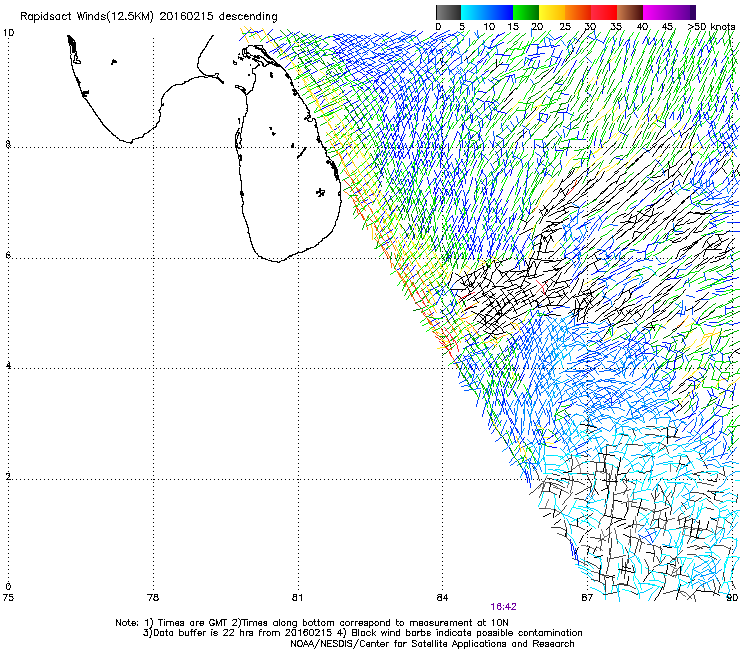Click the '25' legend scale label
Screen dimensions: 740x650
pos(565,27)
